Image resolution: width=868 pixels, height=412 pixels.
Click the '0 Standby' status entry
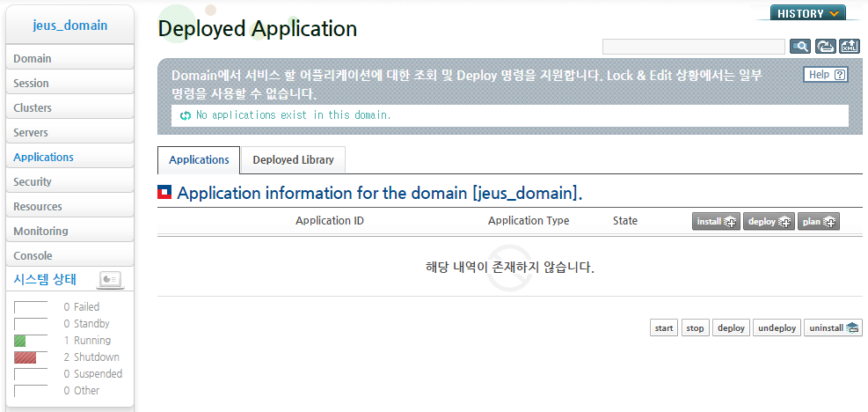click(x=86, y=324)
